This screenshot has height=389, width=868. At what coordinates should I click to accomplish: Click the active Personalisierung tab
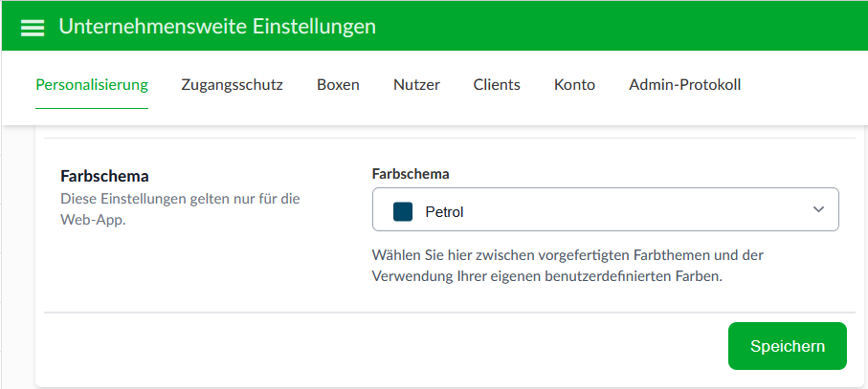(92, 85)
